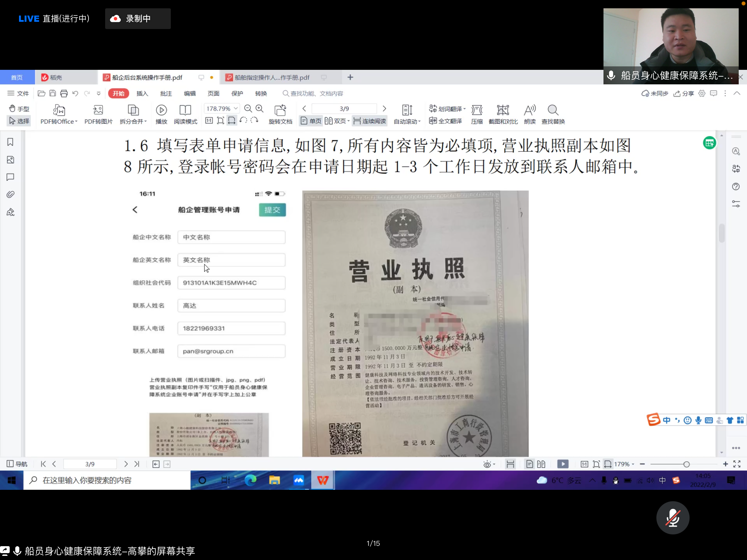This screenshot has height=560, width=747.
Task: Switch to 单页 single page view
Action: point(311,121)
